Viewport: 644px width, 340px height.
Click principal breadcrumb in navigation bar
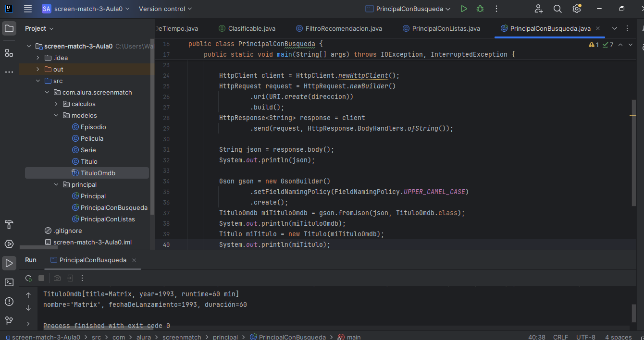[225, 337]
